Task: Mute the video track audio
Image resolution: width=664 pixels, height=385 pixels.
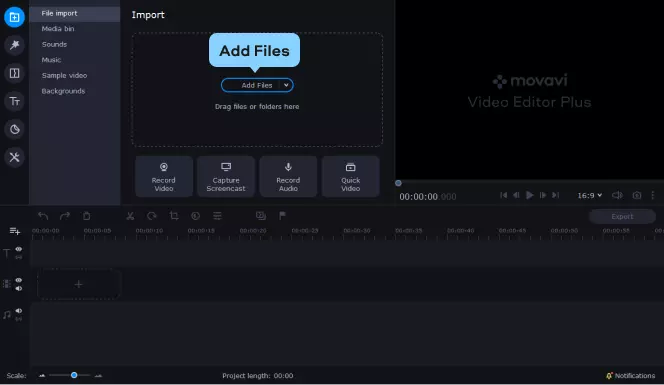Action: (x=19, y=288)
